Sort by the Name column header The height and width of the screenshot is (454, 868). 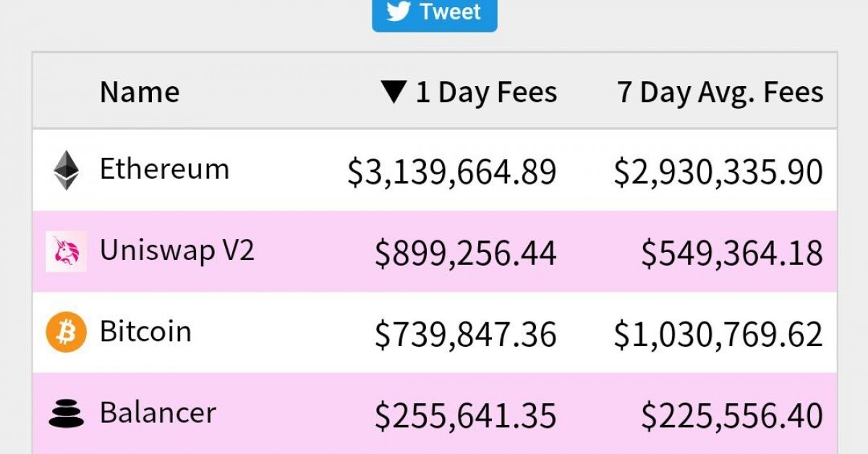[x=140, y=92]
